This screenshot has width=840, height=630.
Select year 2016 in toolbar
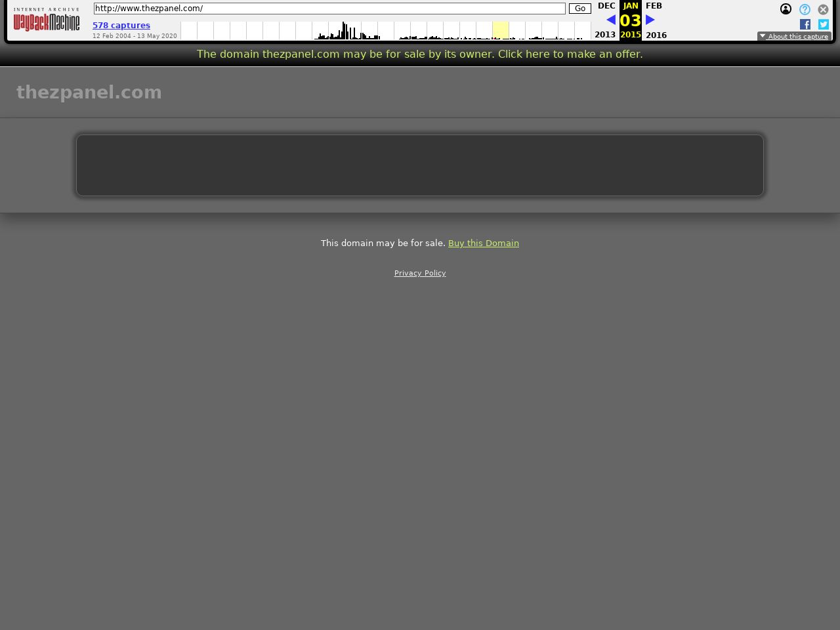coord(656,35)
